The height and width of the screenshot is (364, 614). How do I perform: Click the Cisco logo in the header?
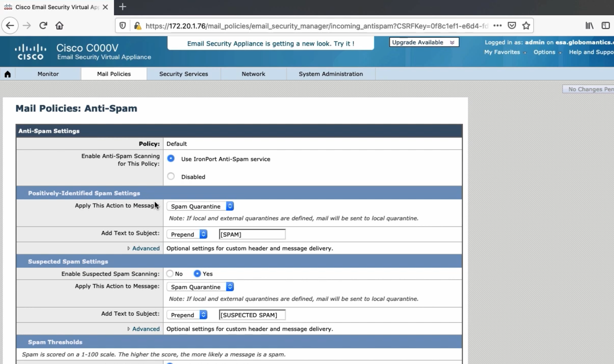(31, 52)
